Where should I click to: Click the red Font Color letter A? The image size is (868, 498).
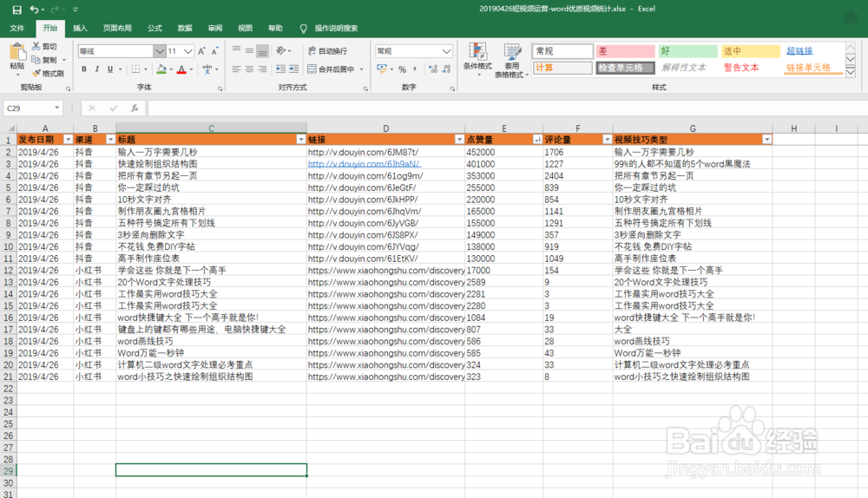point(181,69)
